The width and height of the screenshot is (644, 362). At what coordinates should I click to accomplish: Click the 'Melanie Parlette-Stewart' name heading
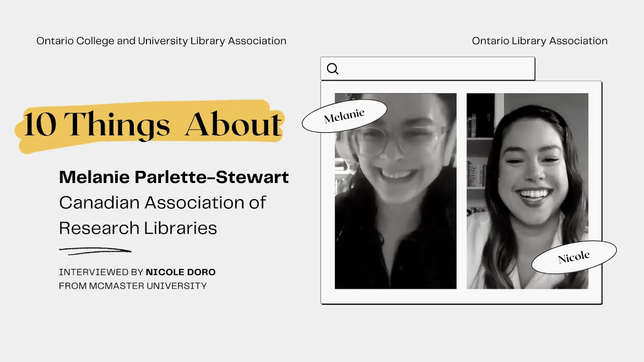pyautogui.click(x=174, y=177)
